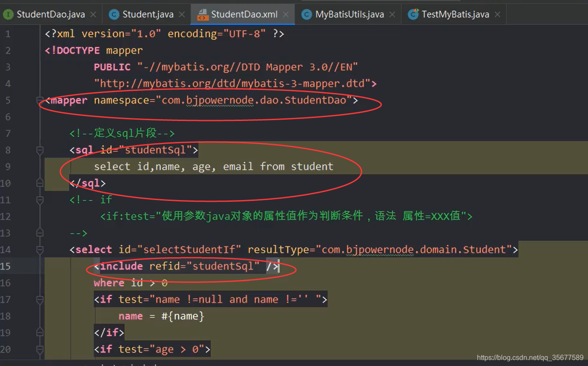Close the MyBatisUtils.java tab
The height and width of the screenshot is (366, 588).
tap(392, 14)
